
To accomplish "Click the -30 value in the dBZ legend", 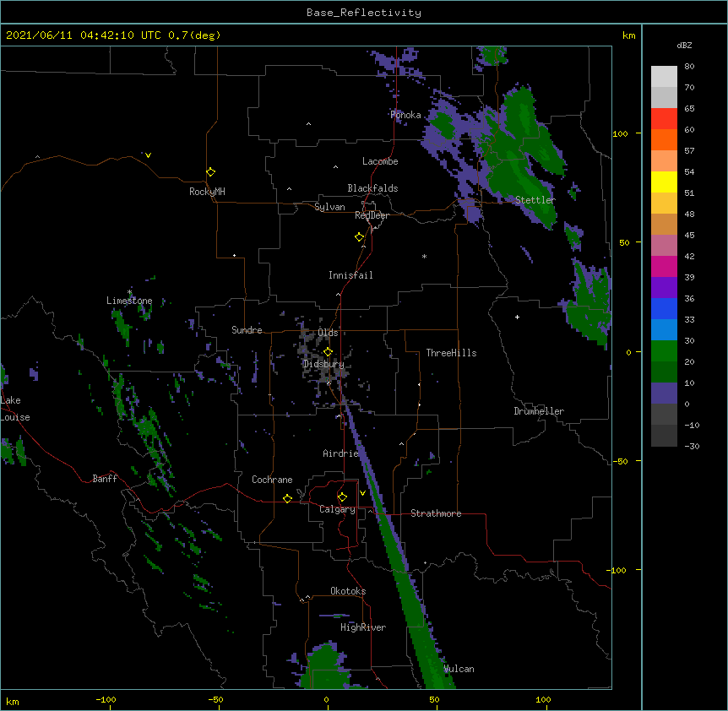I will tap(692, 446).
